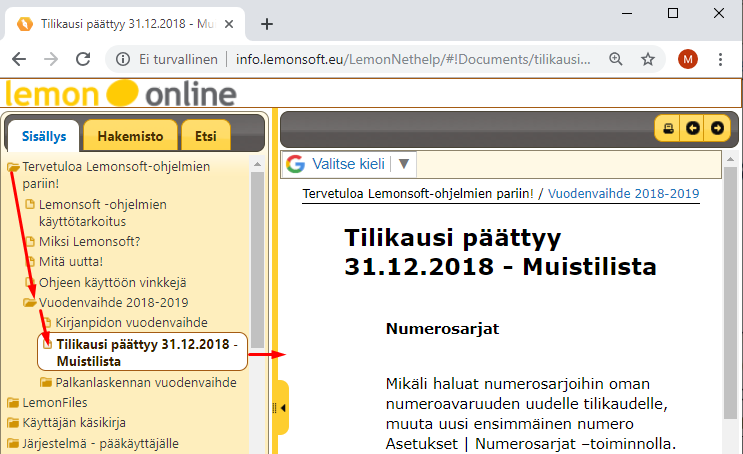This screenshot has width=743, height=454.
Task: Click the browser forward arrow
Action: tap(51, 59)
